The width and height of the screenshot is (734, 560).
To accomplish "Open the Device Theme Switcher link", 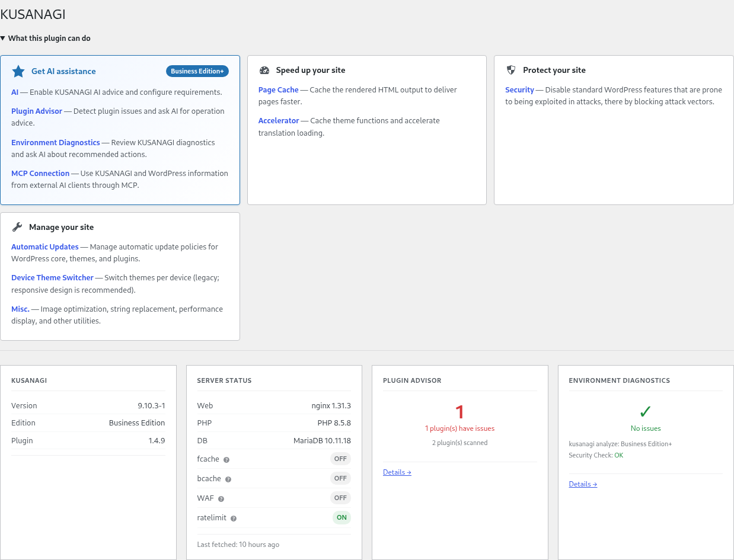I will 52,277.
